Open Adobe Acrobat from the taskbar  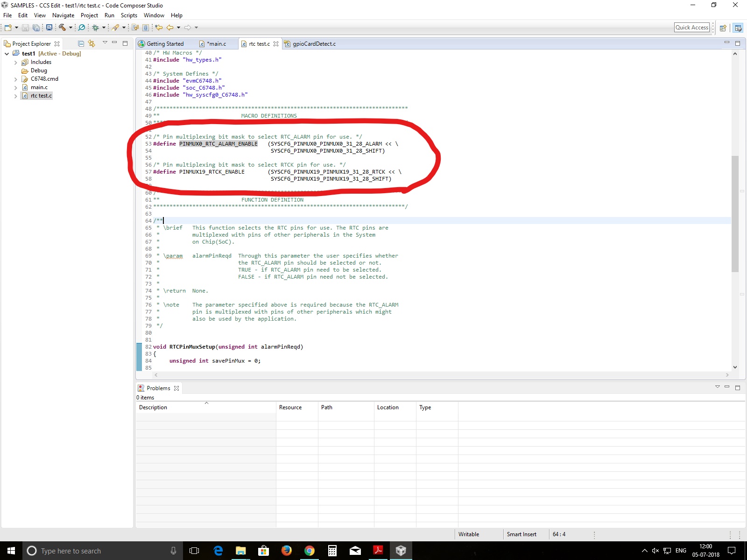(378, 551)
